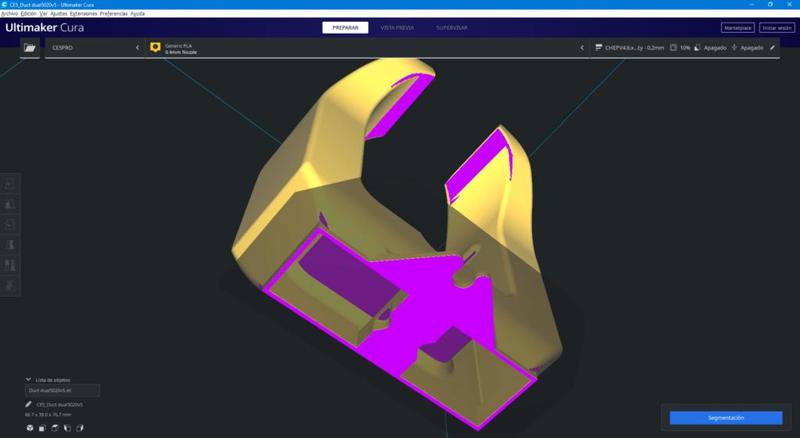Click pencil icon to rename CE5_Duct job
Image resolution: width=800 pixels, height=438 pixels.
tap(29, 404)
